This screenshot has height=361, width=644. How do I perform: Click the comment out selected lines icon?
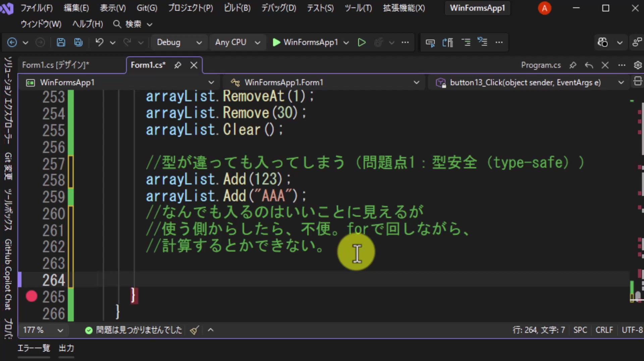click(x=466, y=42)
